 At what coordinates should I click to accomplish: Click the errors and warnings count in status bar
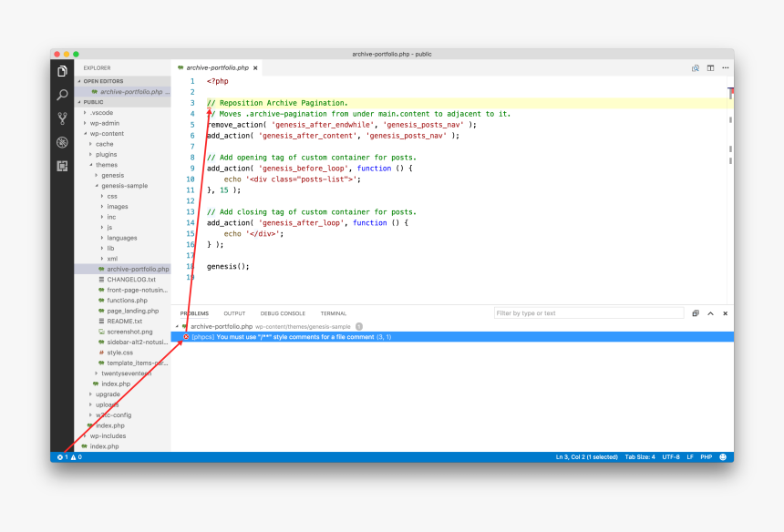tap(69, 457)
